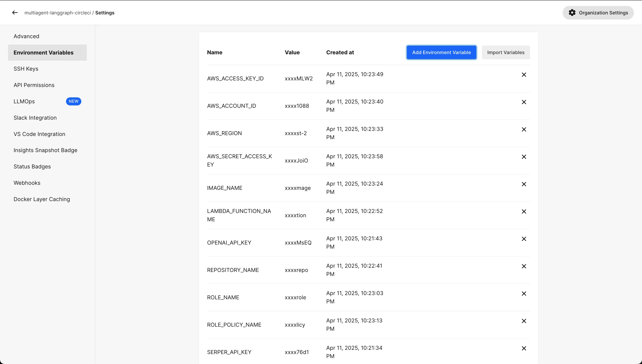
Task: Open Organization Settings via gear icon
Action: click(x=598, y=13)
